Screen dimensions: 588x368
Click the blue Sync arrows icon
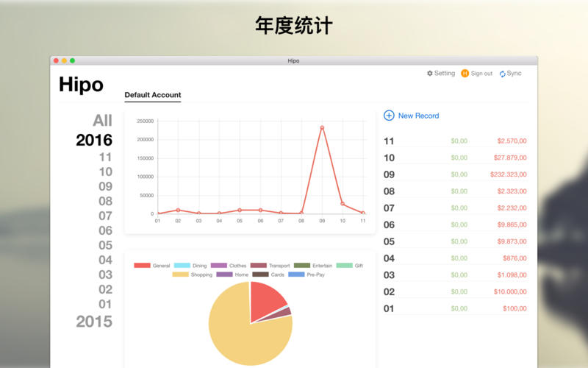coord(502,74)
